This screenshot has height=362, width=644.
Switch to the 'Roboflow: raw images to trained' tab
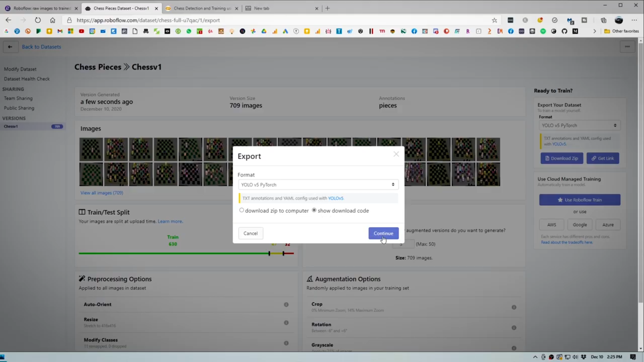42,8
